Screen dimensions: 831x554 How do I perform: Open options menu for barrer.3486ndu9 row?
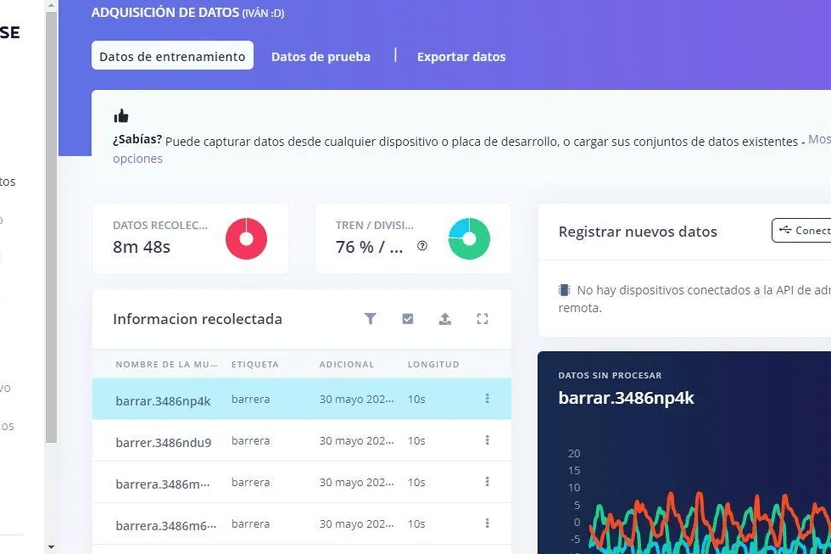coord(487,441)
